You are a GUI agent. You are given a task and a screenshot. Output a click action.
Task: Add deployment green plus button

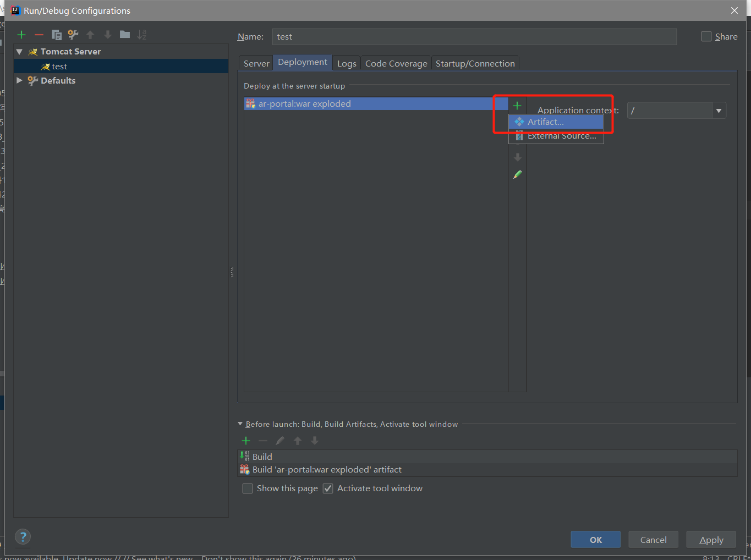517,105
